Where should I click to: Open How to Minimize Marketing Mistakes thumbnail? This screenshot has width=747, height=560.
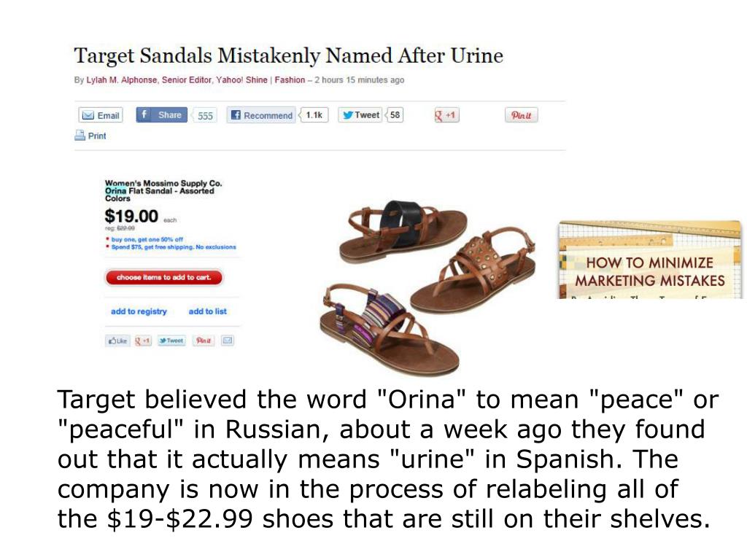(x=650, y=260)
